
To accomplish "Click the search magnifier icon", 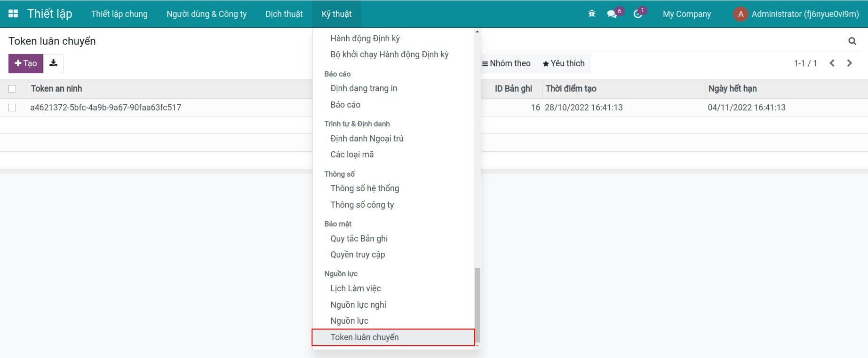I will [852, 41].
